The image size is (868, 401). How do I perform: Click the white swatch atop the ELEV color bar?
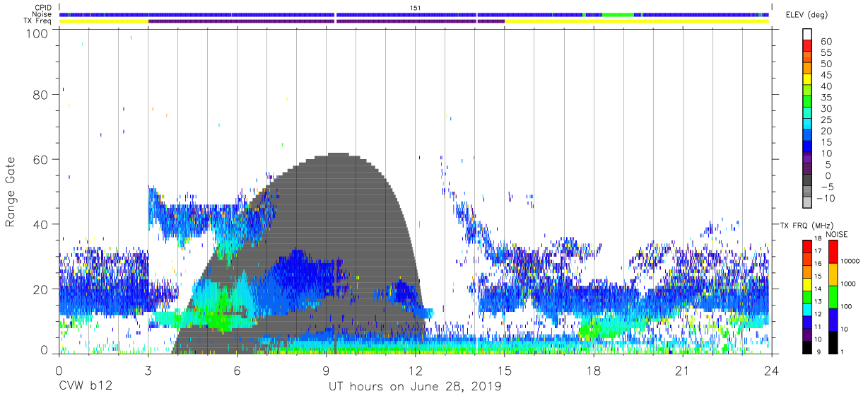807,34
